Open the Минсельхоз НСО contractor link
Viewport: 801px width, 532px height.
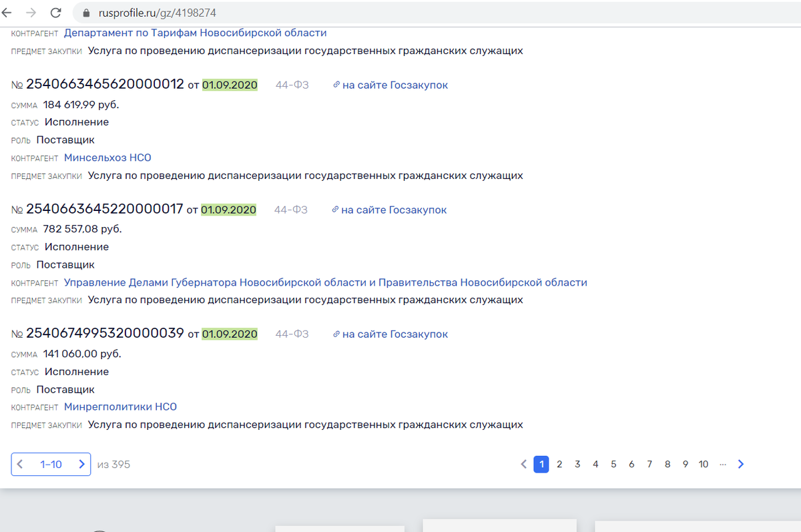pyautogui.click(x=107, y=158)
